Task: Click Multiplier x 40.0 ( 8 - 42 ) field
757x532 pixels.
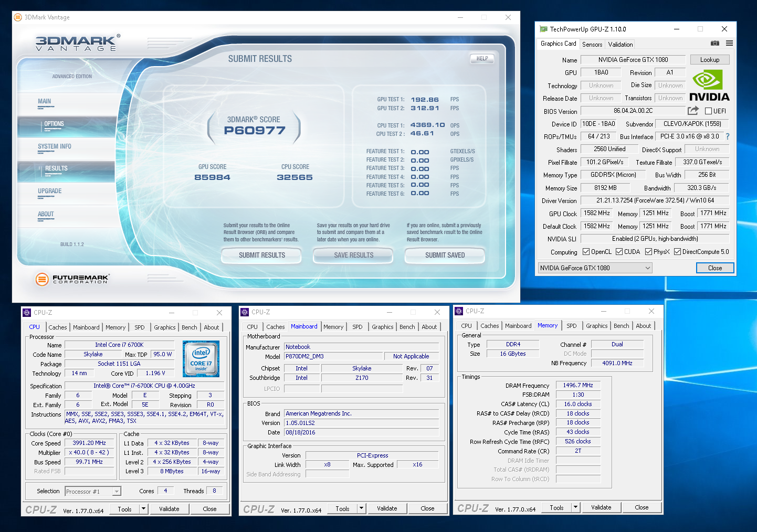Action: pyautogui.click(x=89, y=452)
